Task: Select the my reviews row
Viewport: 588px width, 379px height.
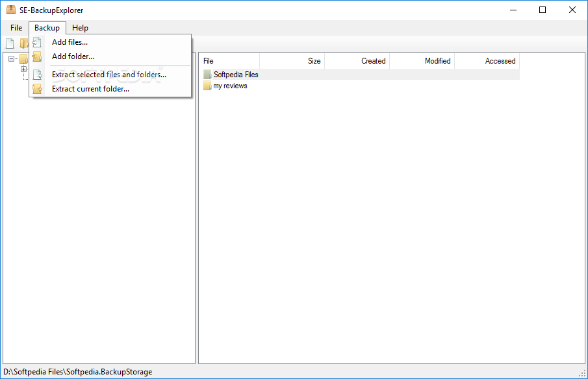Action: (360, 86)
